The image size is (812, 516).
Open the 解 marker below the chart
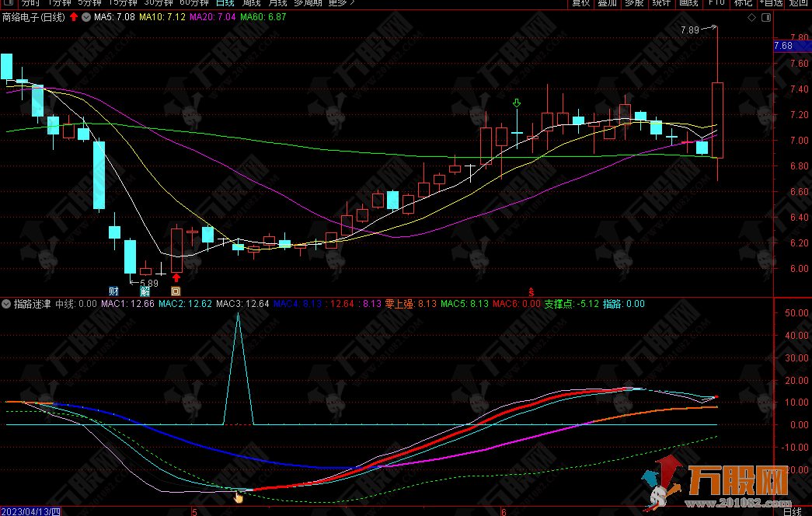tap(145, 291)
